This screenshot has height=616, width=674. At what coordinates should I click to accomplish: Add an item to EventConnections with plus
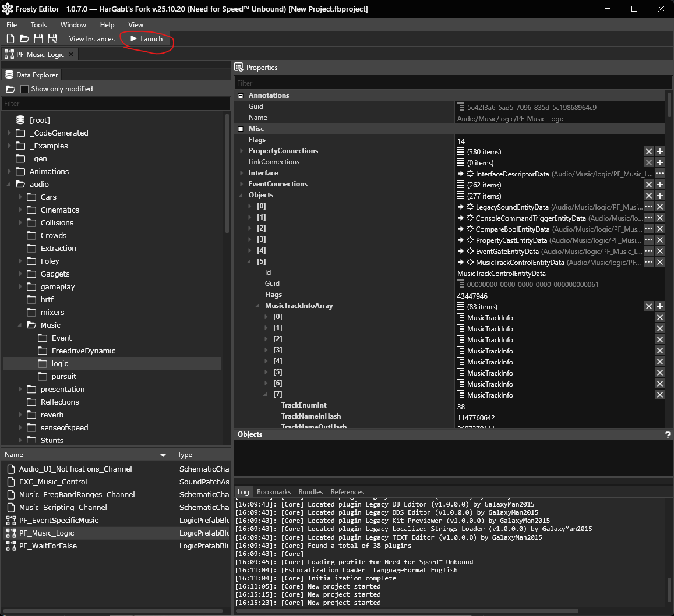[x=660, y=185]
